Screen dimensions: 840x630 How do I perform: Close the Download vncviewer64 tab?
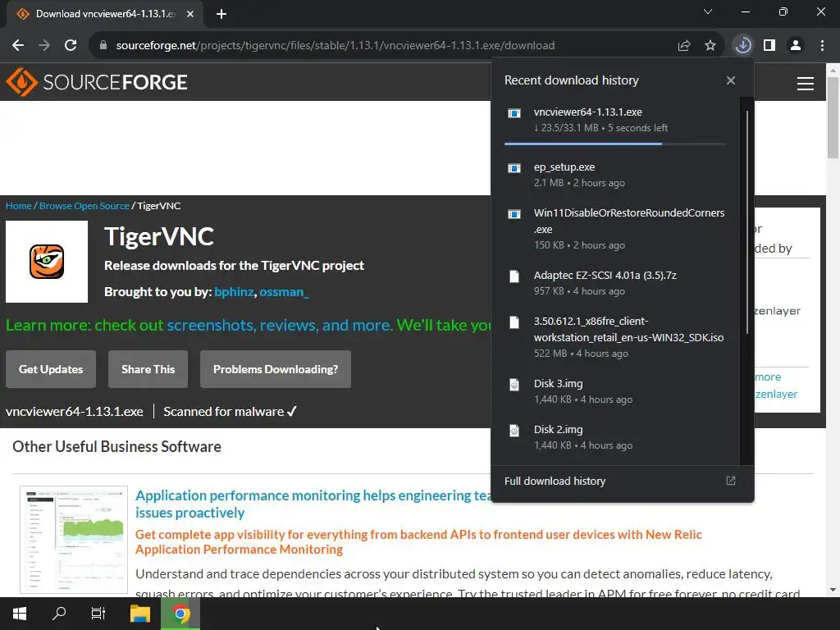point(190,14)
